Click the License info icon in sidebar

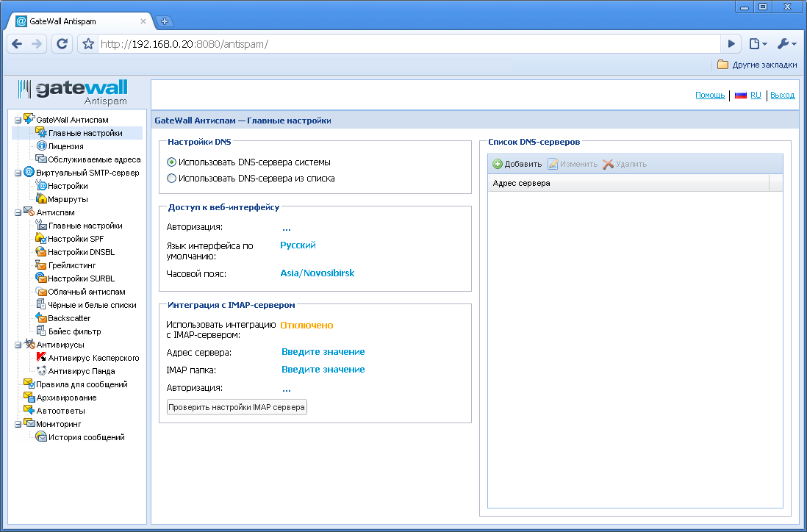(x=42, y=146)
